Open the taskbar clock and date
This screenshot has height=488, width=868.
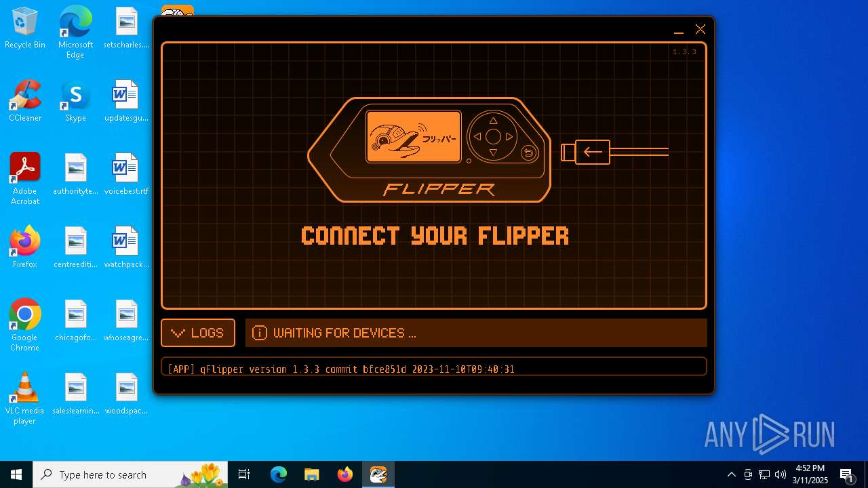click(x=810, y=474)
